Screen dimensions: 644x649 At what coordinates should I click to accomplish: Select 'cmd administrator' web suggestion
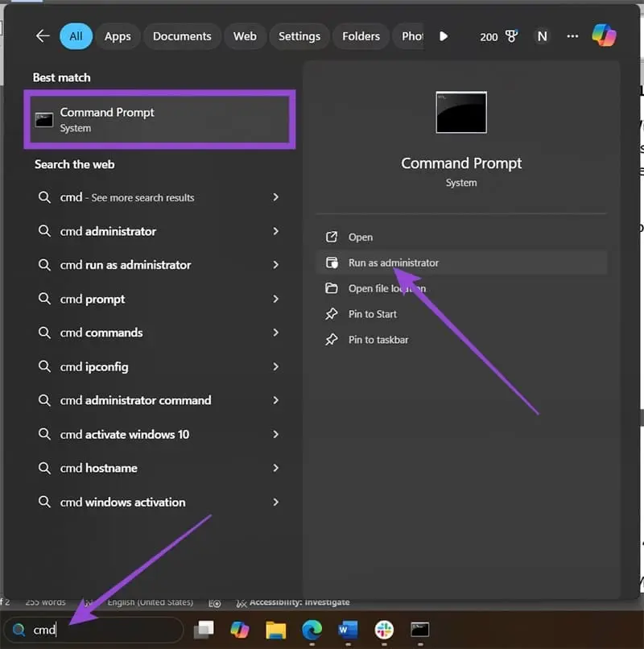pos(159,231)
